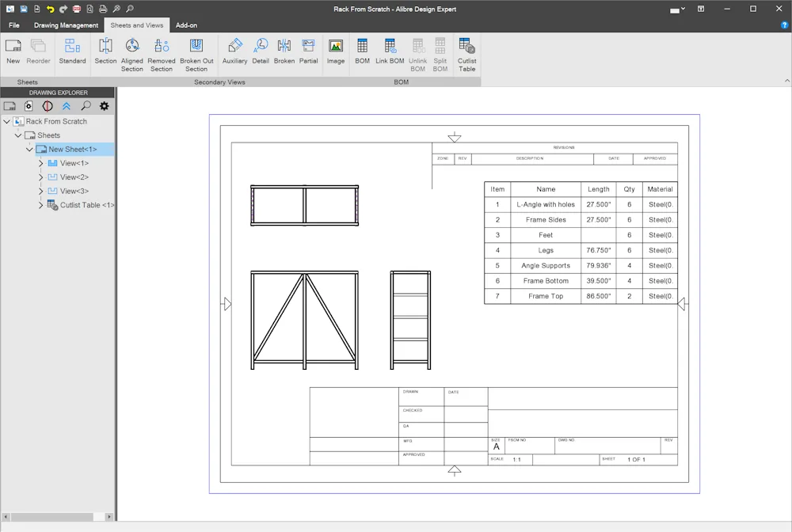Open the Add-on tab
This screenshot has width=792, height=532.
point(186,25)
